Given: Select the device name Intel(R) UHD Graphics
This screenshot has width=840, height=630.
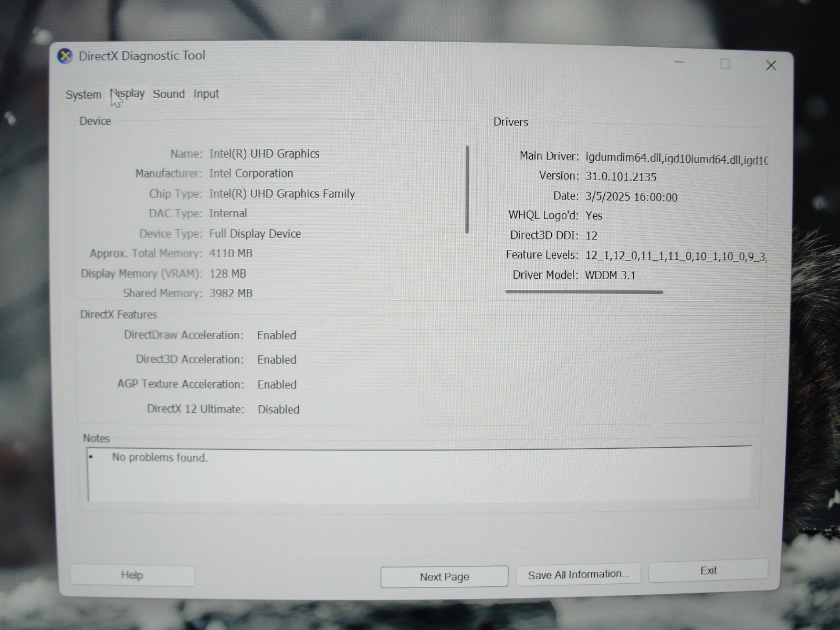Looking at the screenshot, I should 264,153.
